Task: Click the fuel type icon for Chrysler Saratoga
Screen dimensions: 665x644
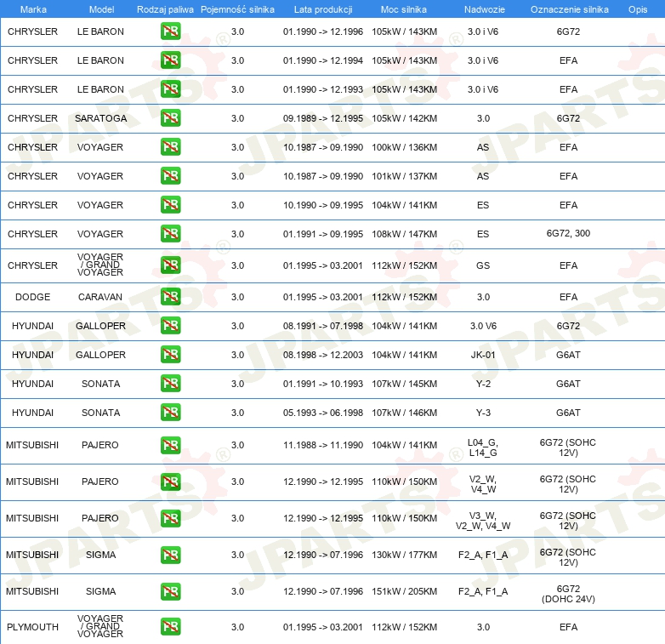Action: [170, 118]
